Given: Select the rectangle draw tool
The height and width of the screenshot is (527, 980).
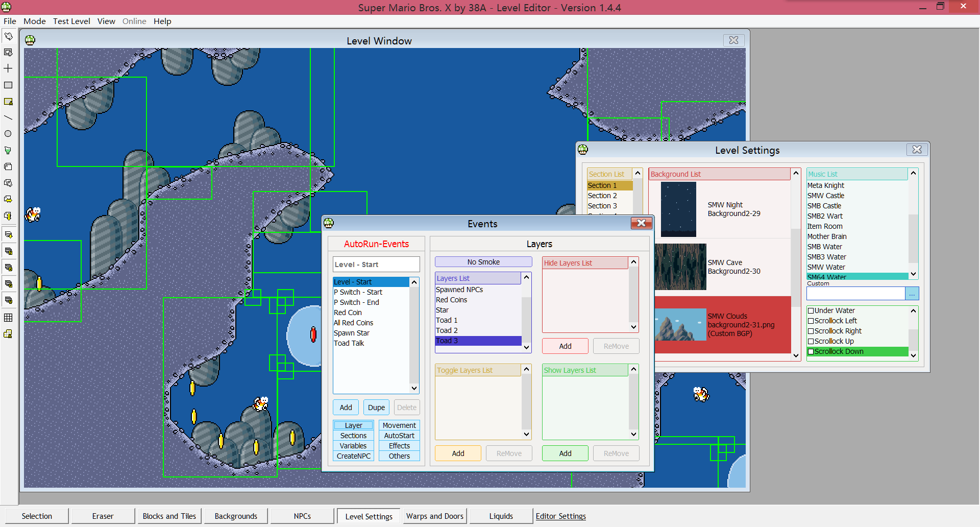Looking at the screenshot, I should (x=8, y=85).
